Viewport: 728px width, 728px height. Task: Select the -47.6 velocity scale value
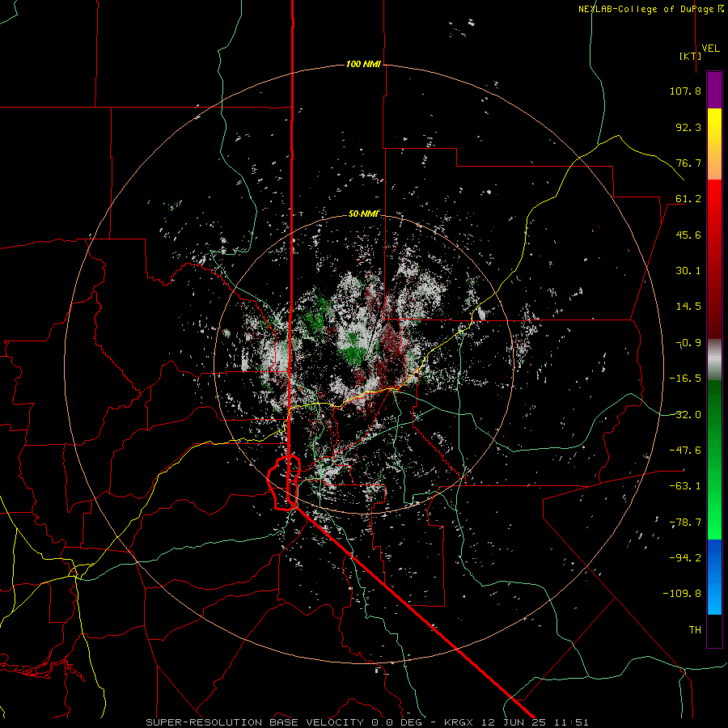[x=685, y=451]
